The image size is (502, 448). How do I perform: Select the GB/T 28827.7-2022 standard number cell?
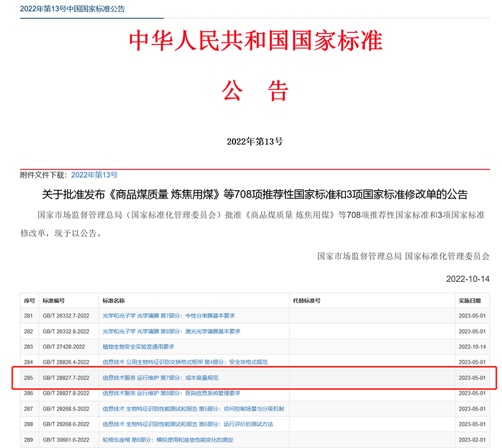tap(66, 378)
